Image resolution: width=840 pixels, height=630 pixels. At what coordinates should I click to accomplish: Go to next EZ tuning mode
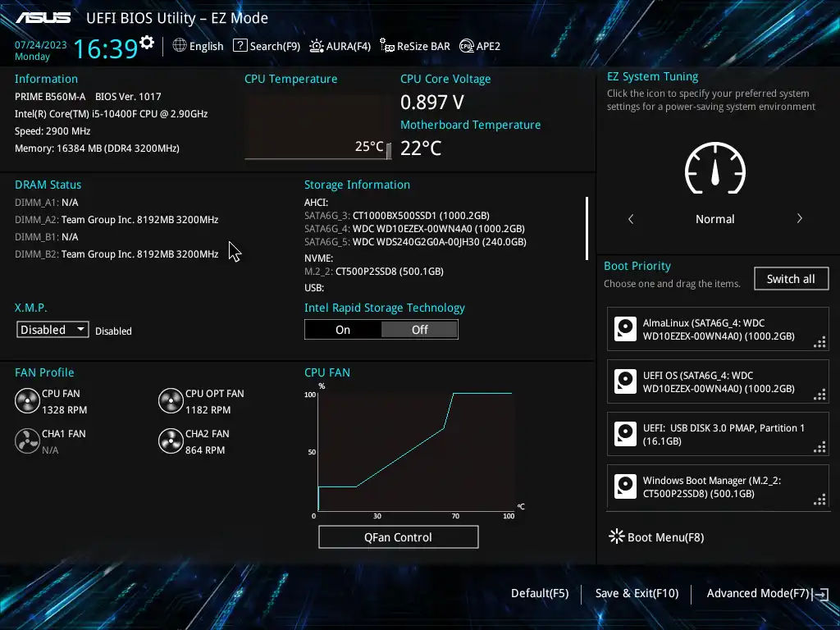(x=799, y=218)
